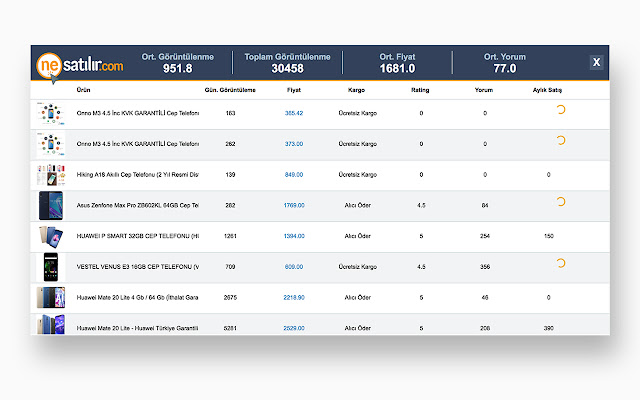Sort by the Rating column header
Image resolution: width=640 pixels, height=400 pixels.
(x=420, y=91)
